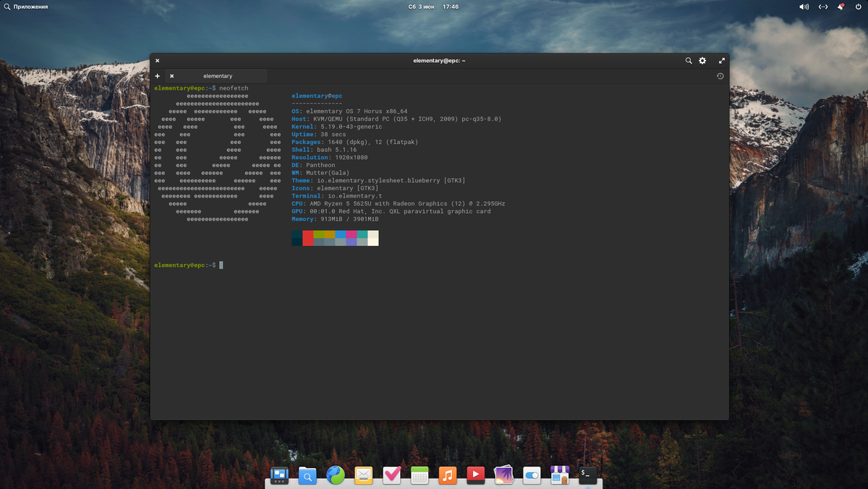Open terminal search with magnifier icon
The height and width of the screenshot is (489, 868).
click(x=689, y=61)
